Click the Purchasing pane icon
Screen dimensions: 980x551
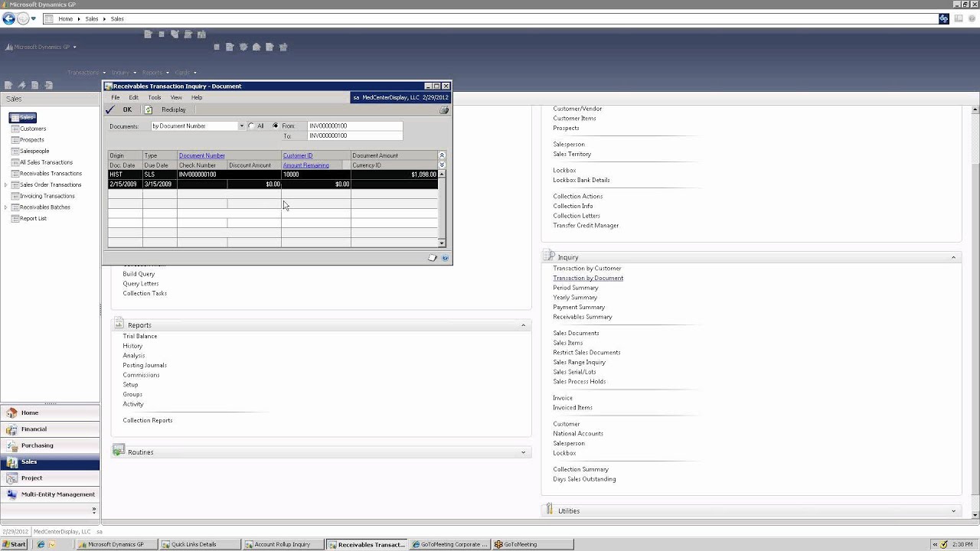pos(11,445)
